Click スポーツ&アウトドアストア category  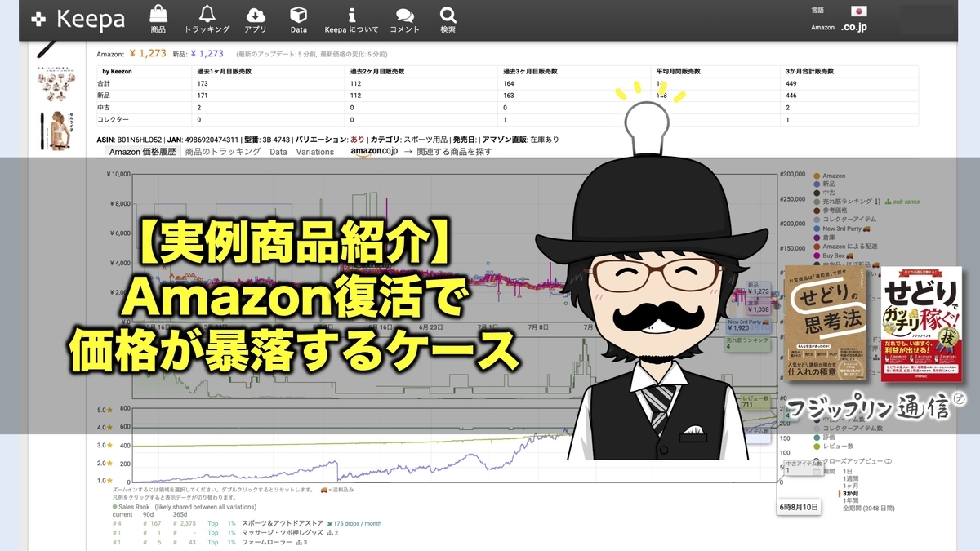coord(283,523)
